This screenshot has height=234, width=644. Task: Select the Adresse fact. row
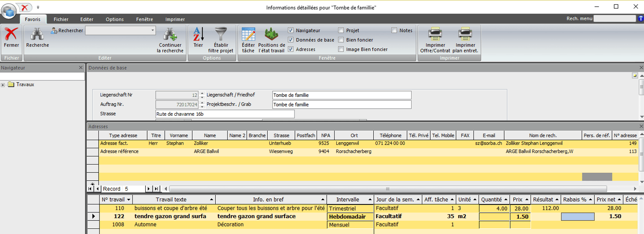[362, 143]
